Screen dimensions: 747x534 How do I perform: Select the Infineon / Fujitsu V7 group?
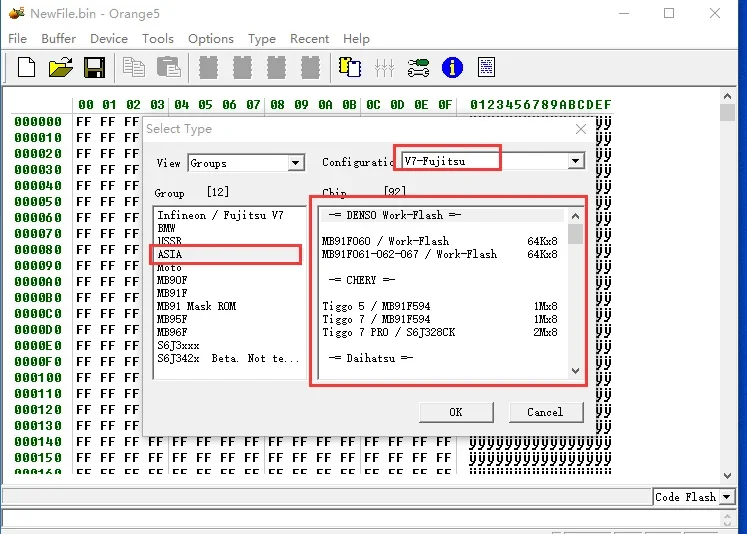point(229,215)
